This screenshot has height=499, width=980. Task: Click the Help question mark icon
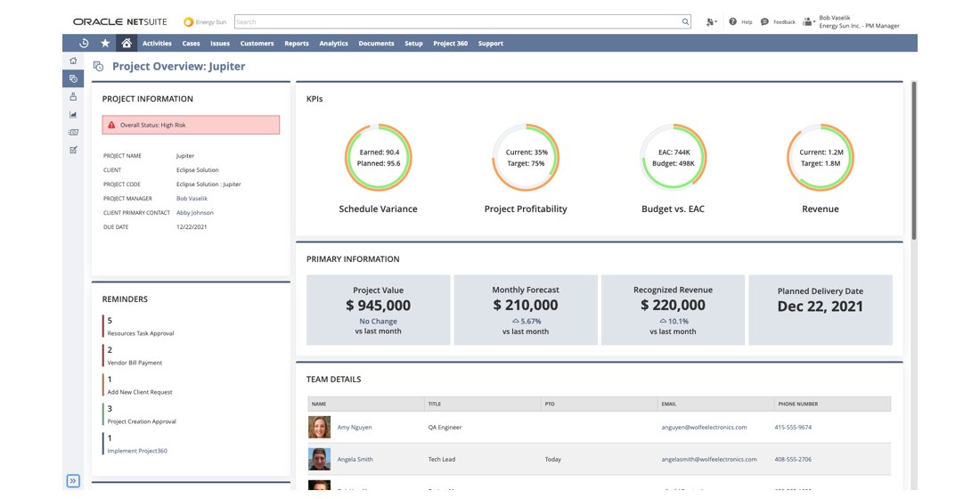tap(732, 21)
